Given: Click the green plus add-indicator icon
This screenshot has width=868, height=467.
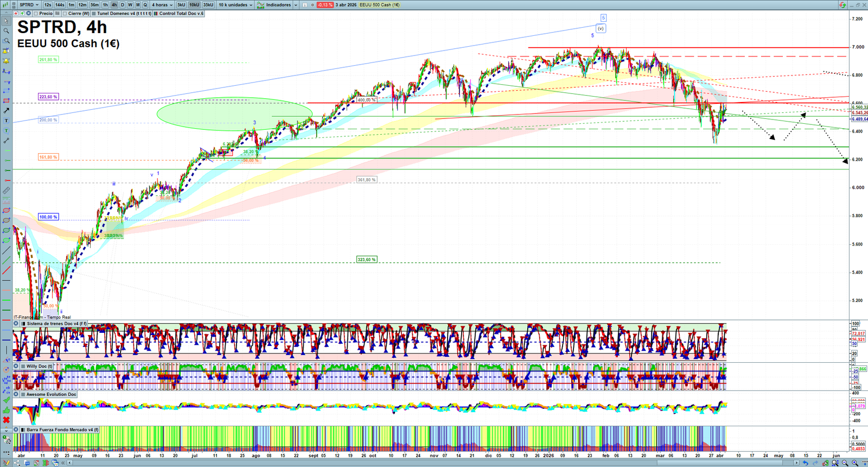Looking at the screenshot, I should pyautogui.click(x=22, y=14).
